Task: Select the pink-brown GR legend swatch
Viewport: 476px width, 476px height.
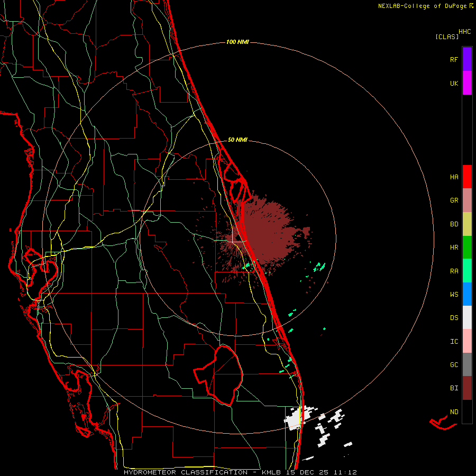Action: click(467, 200)
